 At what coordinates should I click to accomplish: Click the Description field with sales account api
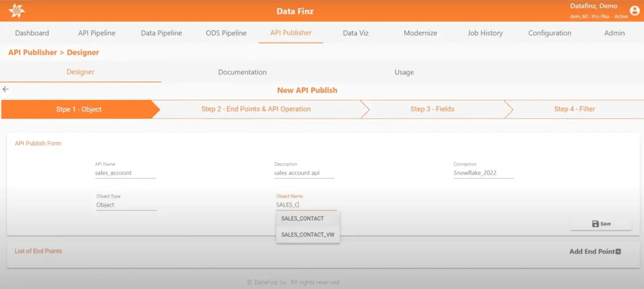tap(304, 173)
